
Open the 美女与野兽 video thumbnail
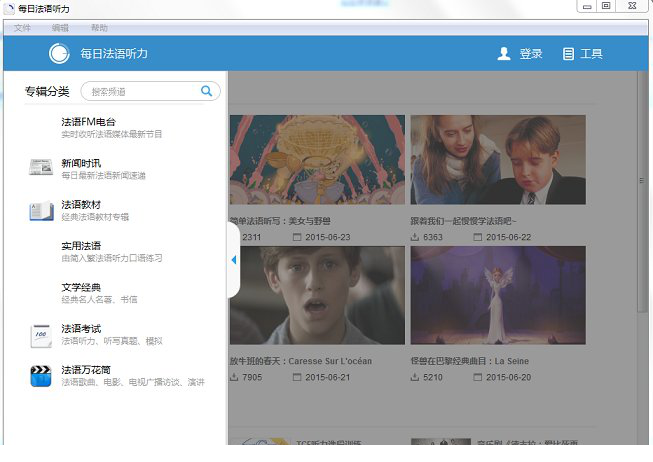pyautogui.click(x=317, y=160)
